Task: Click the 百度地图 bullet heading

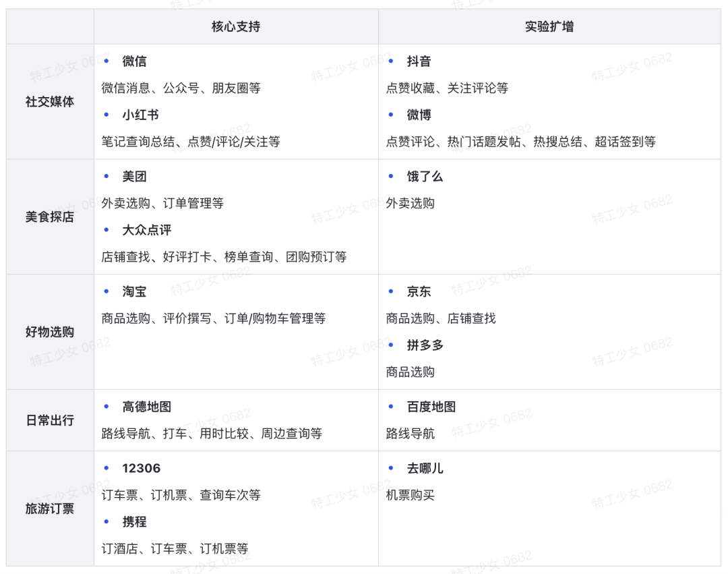Action: 431,407
